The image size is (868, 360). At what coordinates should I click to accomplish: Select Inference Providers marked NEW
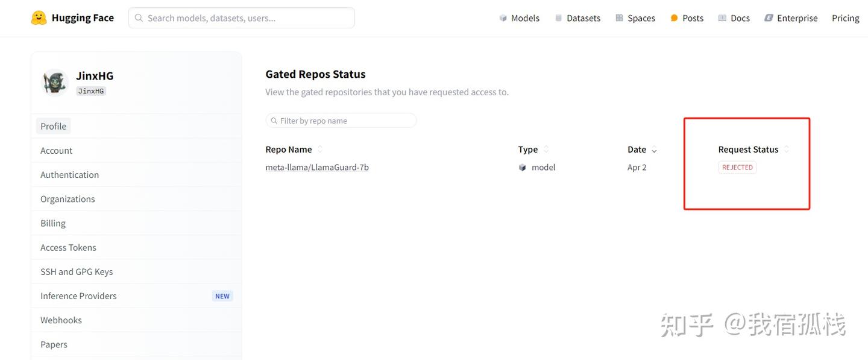point(78,295)
